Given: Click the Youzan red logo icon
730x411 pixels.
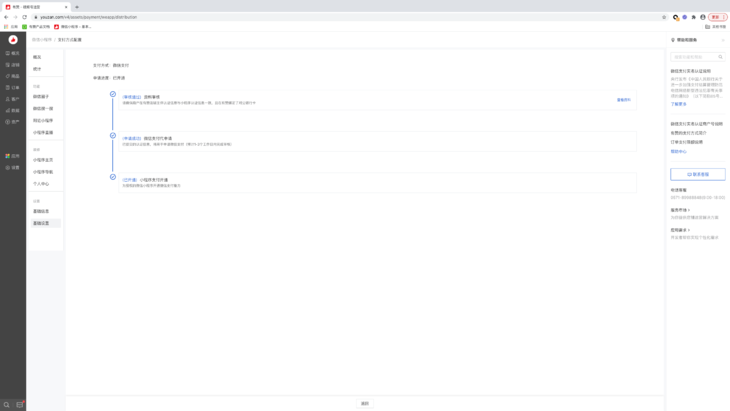Looking at the screenshot, I should point(13,40).
